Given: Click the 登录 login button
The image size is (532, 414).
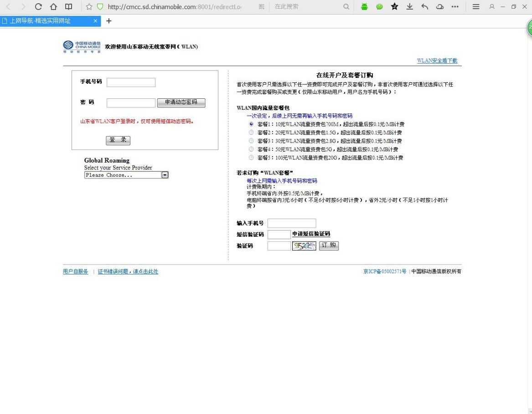Looking at the screenshot, I should (x=118, y=140).
